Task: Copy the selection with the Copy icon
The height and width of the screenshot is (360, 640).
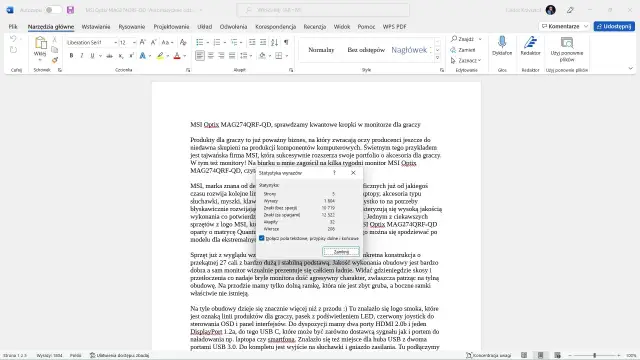Action: [x=55, y=50]
